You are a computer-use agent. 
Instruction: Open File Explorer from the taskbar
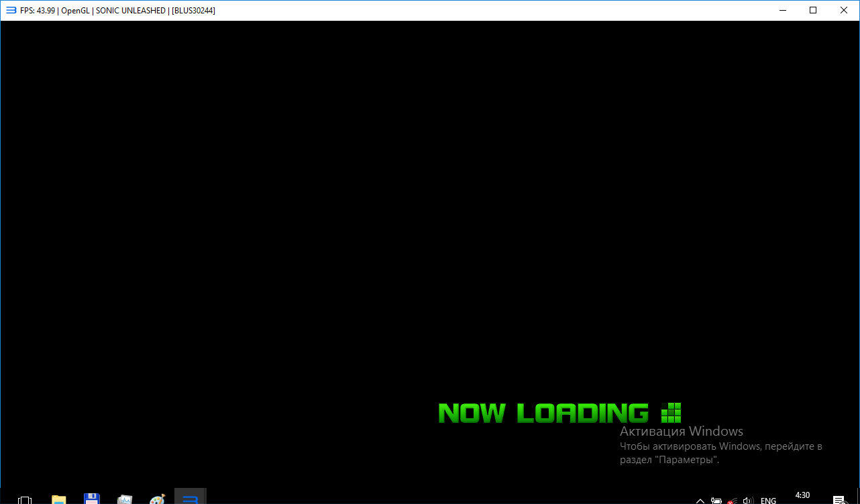pos(59,499)
